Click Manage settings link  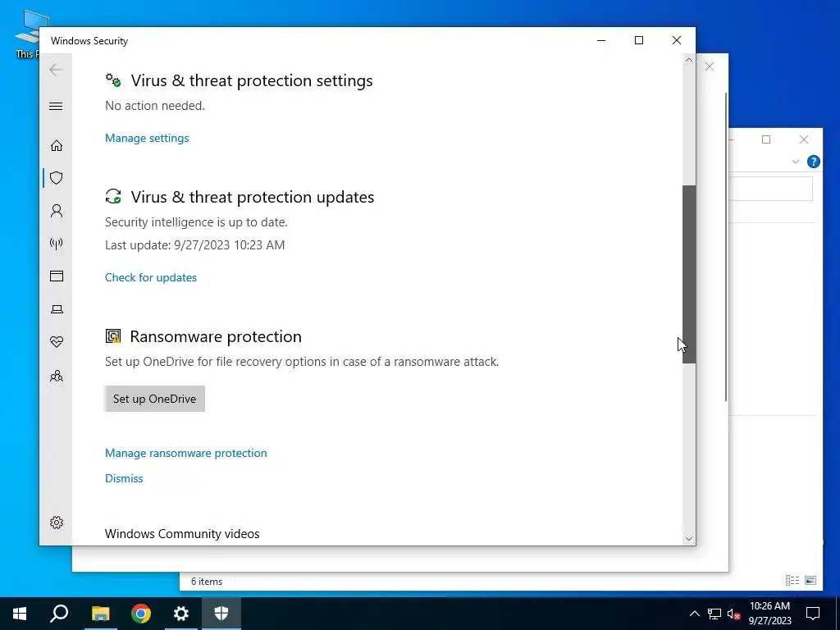point(147,138)
